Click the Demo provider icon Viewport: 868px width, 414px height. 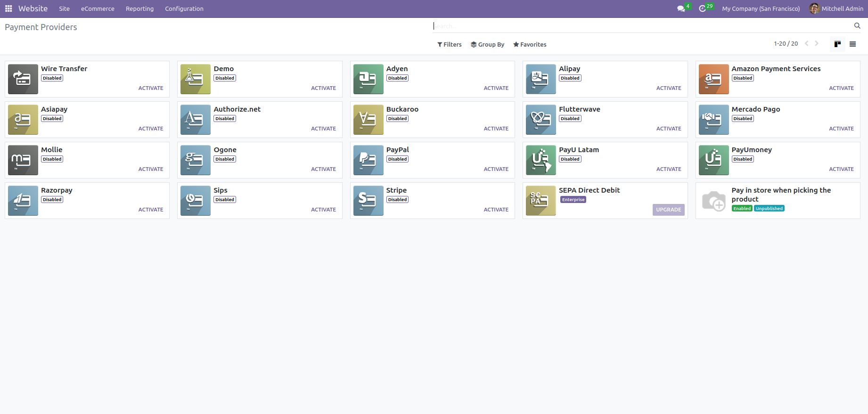[196, 79]
